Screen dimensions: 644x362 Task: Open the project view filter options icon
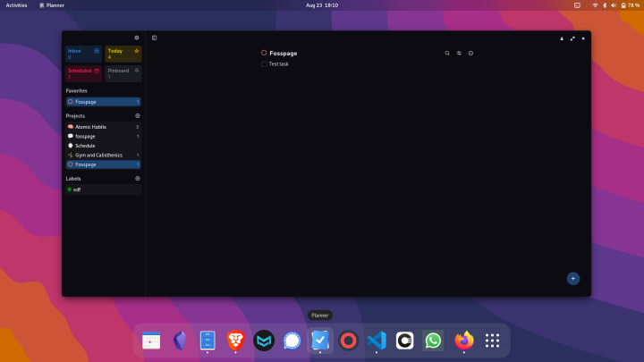[459, 53]
